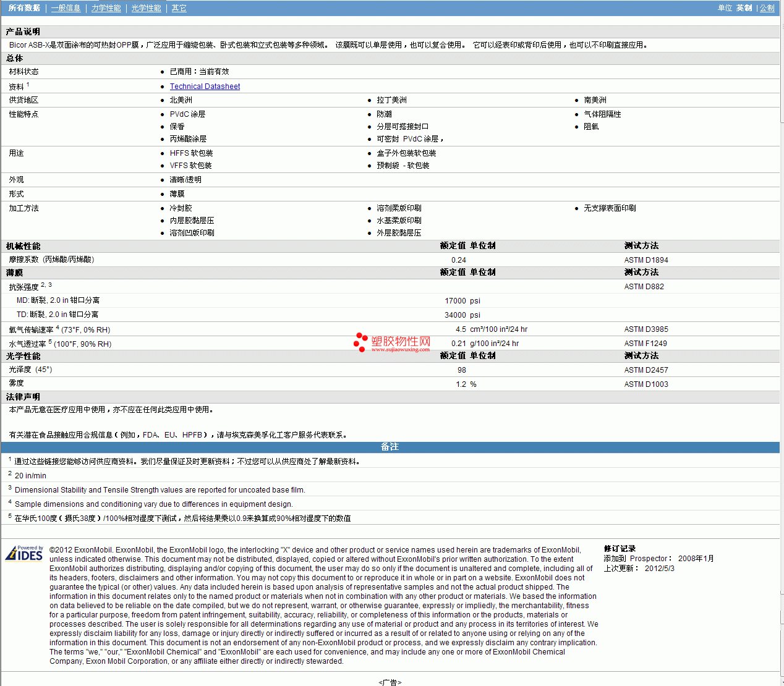Viewport: 784px width, 686px height.
Task: Click the 盒子外包装软包装 entry
Action: [406, 153]
